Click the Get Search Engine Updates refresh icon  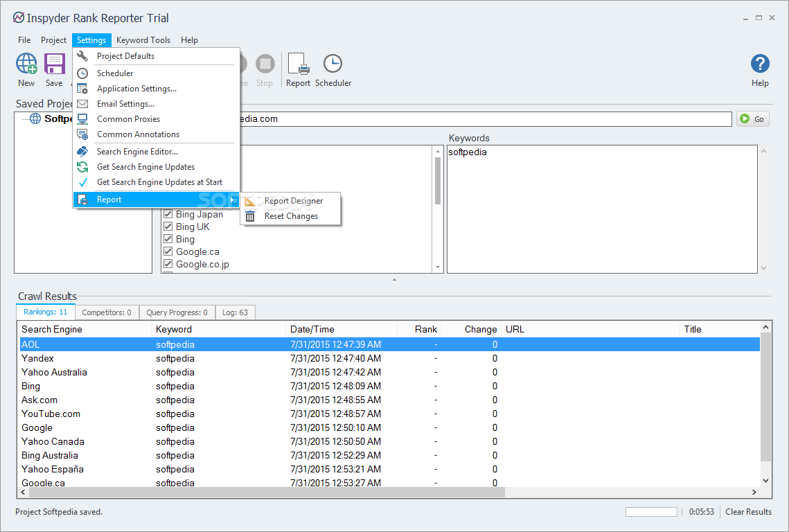click(x=82, y=166)
